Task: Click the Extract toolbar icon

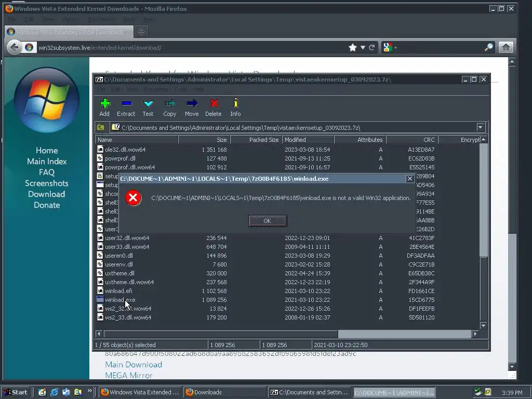Action: (126, 107)
